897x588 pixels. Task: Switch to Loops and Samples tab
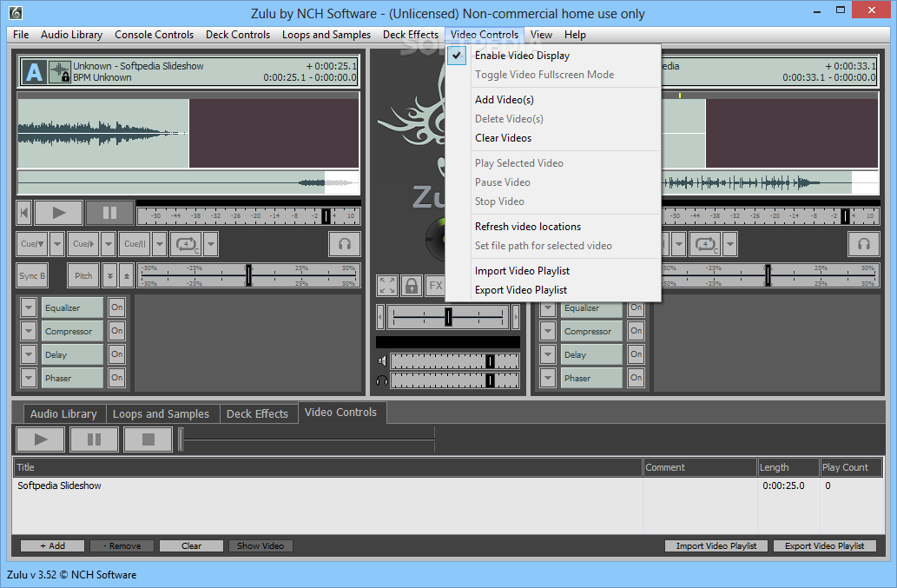click(x=161, y=413)
